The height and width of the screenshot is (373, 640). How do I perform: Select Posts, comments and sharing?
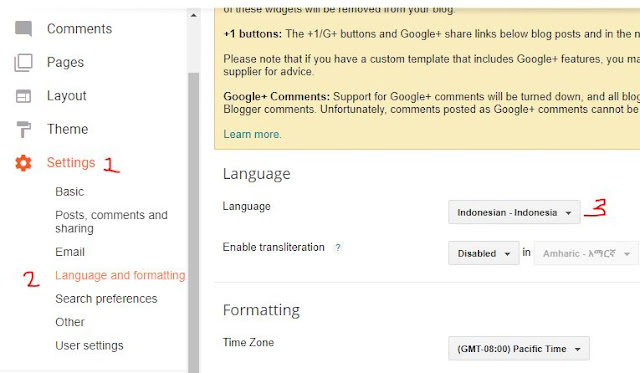click(x=111, y=222)
